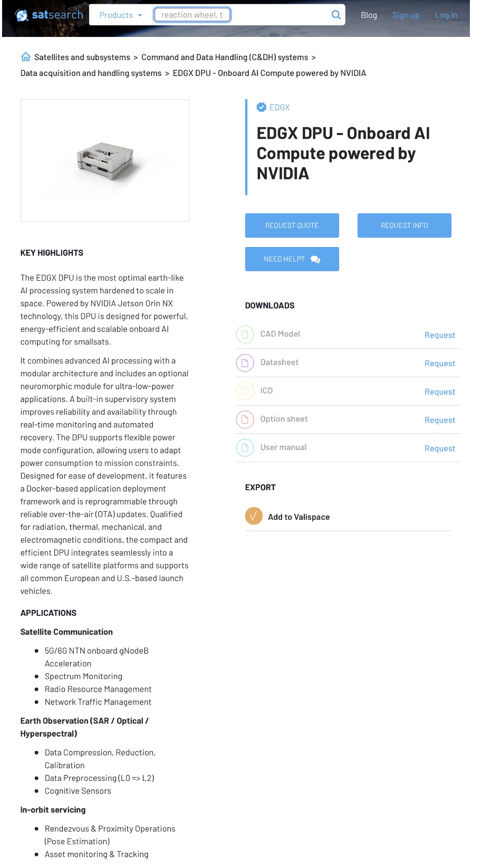Request the Datasheet download
Image resolution: width=491 pixels, height=868 pixels.
pyautogui.click(x=439, y=364)
